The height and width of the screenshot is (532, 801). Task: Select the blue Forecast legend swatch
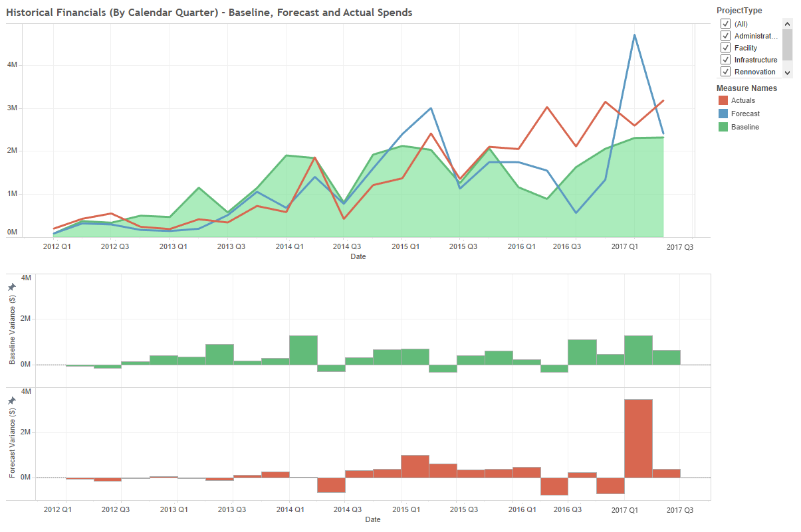(x=723, y=114)
